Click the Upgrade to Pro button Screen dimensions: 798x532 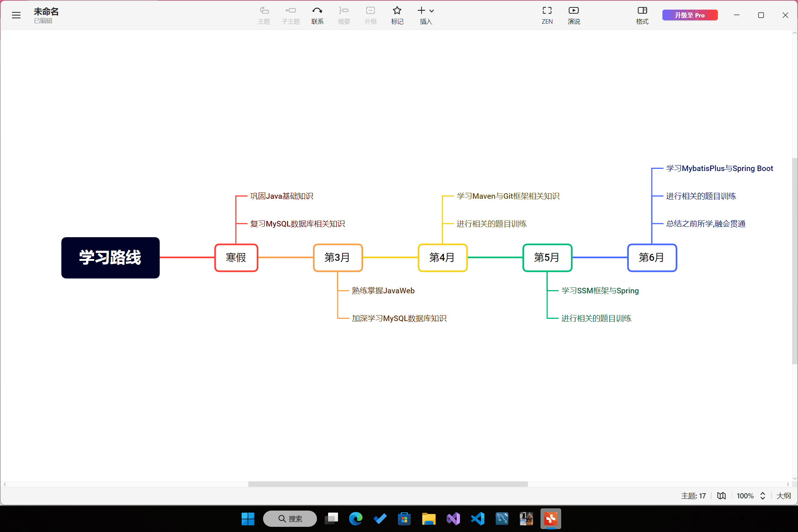tap(689, 15)
